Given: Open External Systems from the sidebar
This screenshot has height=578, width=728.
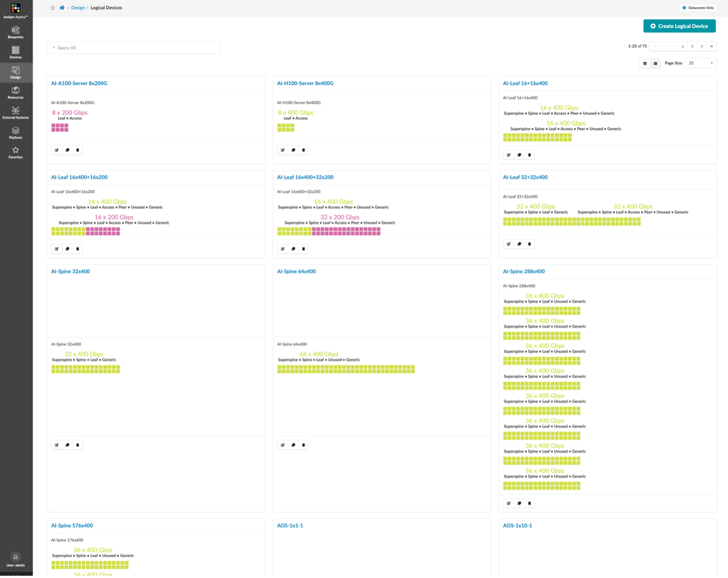Looking at the screenshot, I should [x=16, y=113].
